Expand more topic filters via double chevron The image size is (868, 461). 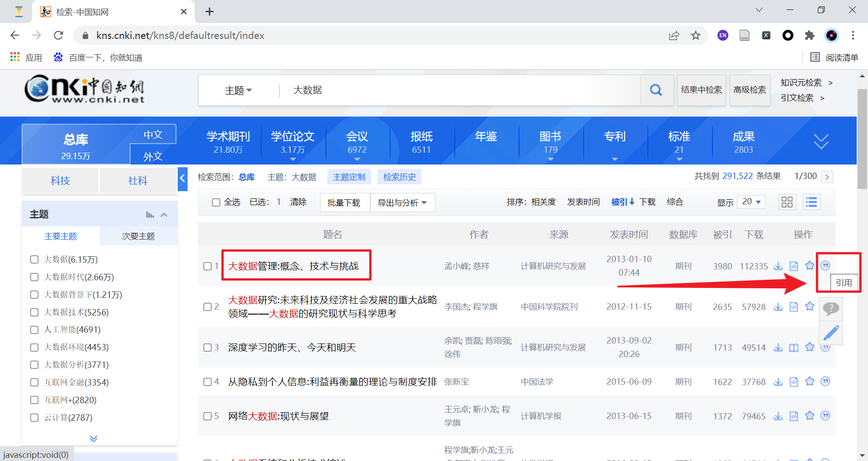tap(94, 438)
